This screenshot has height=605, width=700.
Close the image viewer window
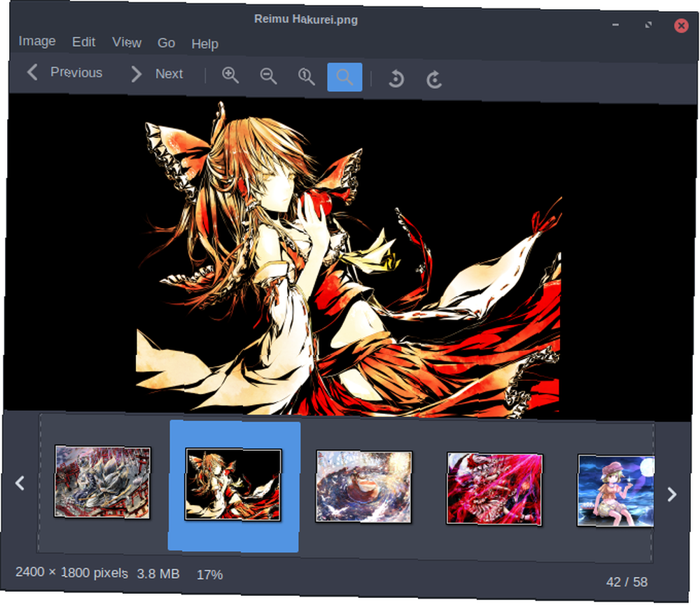[681, 25]
